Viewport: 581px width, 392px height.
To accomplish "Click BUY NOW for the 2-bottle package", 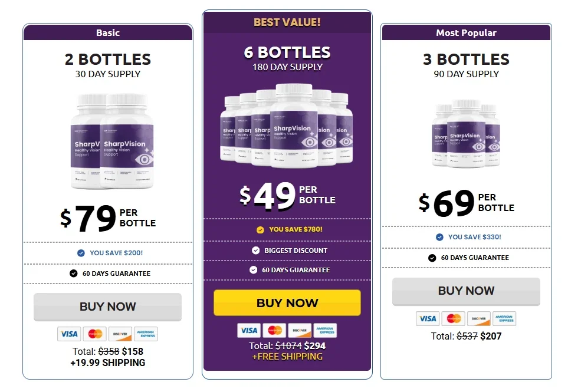I will pyautogui.click(x=107, y=307).
